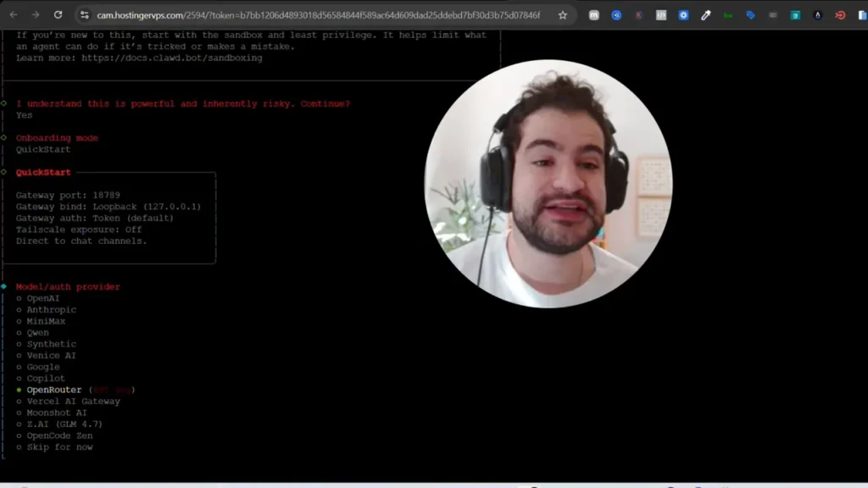This screenshot has width=868, height=488.
Task: Reload the current page
Action: click(x=57, y=14)
